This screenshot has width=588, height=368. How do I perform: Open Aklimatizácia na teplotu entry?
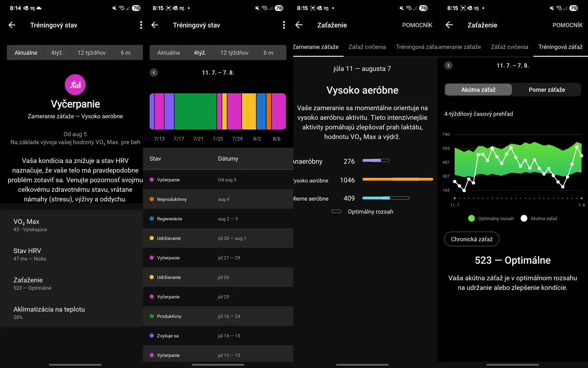tap(71, 312)
